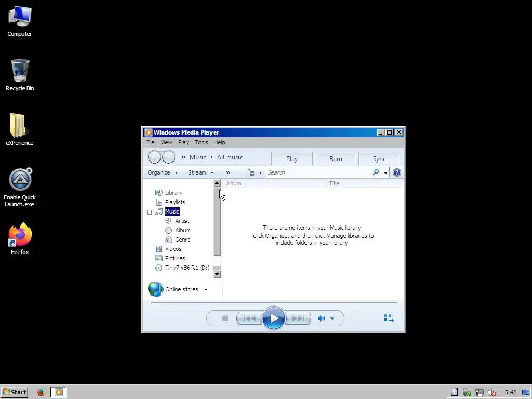This screenshot has width=532, height=399.
Task: Open Computer desktop icon
Action: (20, 21)
